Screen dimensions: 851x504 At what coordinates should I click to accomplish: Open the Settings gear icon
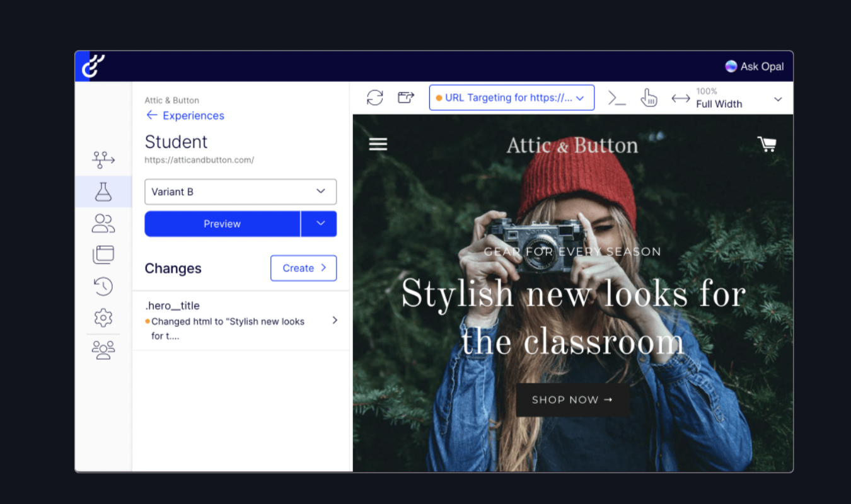click(103, 317)
